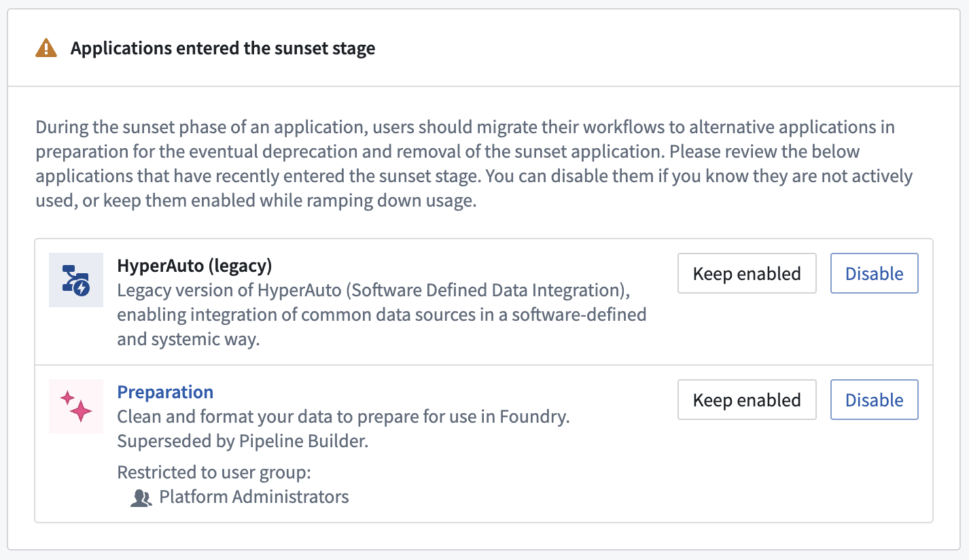Click 'Clean and format your data' description
The image size is (969, 560).
pos(343,417)
